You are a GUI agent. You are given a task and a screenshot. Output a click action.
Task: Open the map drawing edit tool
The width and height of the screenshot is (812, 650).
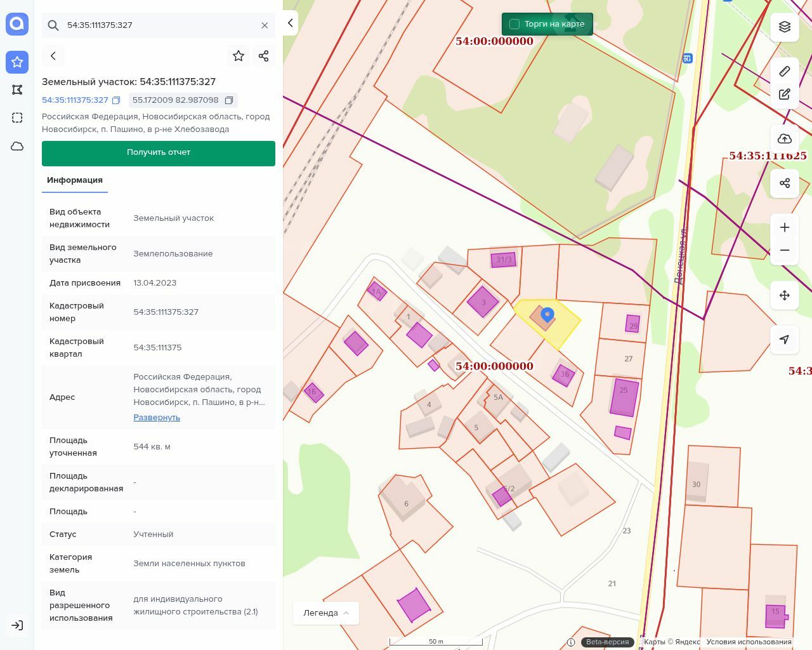click(x=785, y=95)
